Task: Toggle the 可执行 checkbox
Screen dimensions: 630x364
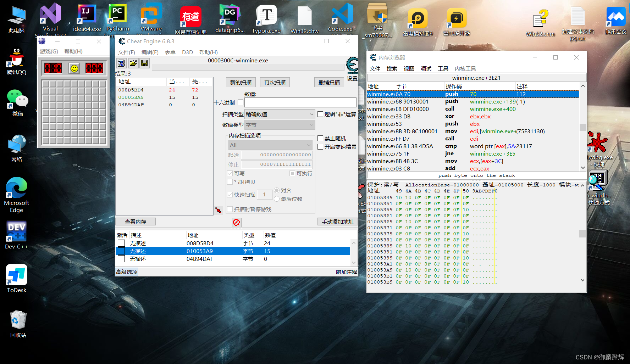Action: pos(292,173)
